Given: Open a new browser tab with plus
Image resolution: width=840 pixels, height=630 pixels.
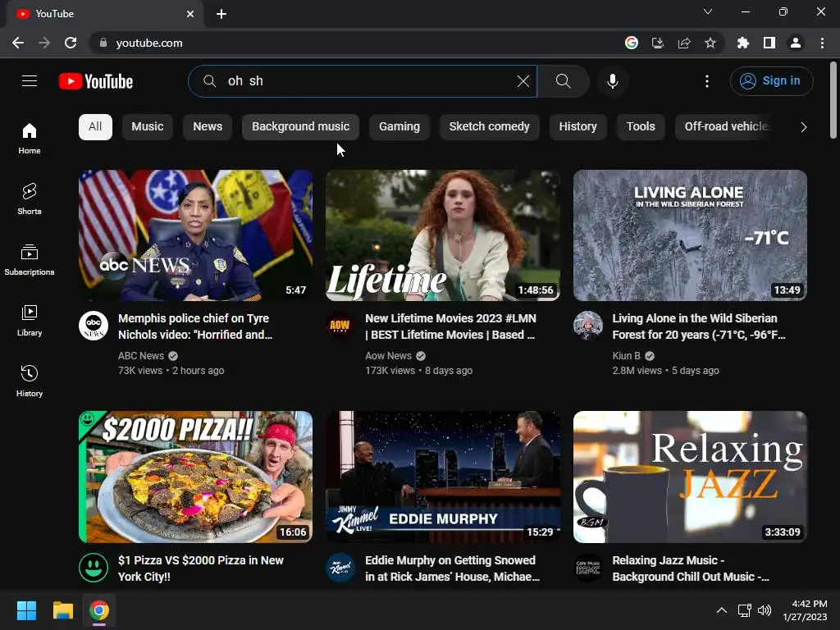Looking at the screenshot, I should [221, 14].
